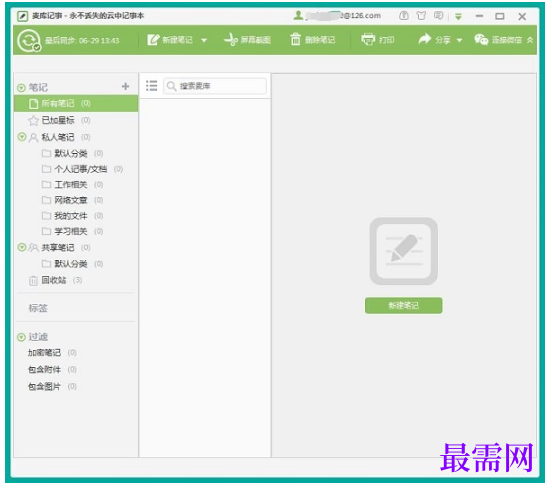Collapse the toolbar with the double chevron
Viewport: 552px width, 489px height.
[x=530, y=40]
